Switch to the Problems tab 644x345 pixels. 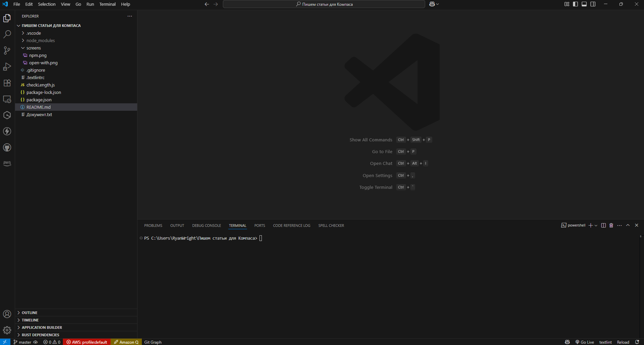153,226
